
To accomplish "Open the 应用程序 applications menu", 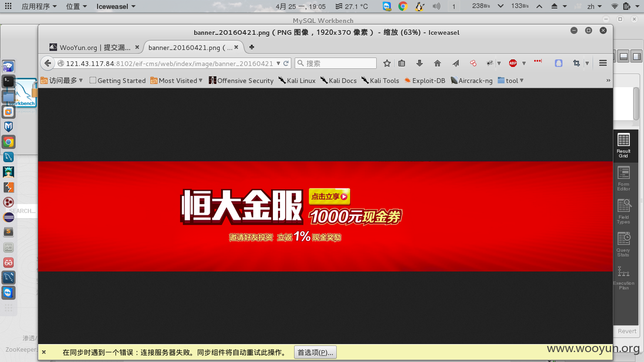I will point(39,6).
